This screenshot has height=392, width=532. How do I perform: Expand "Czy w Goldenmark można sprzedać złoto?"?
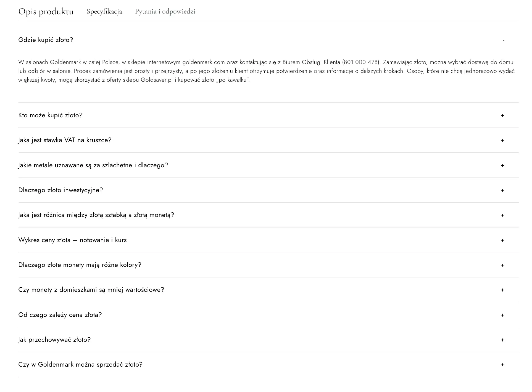502,364
